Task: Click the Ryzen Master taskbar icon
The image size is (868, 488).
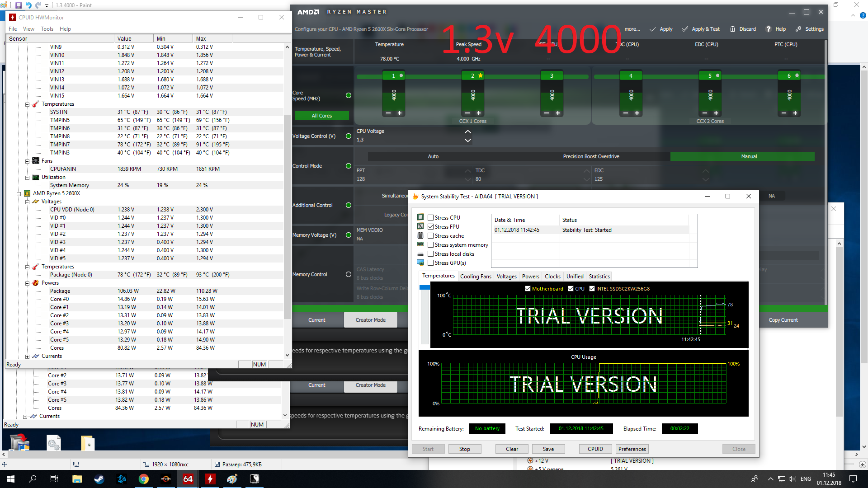Action: tap(165, 479)
